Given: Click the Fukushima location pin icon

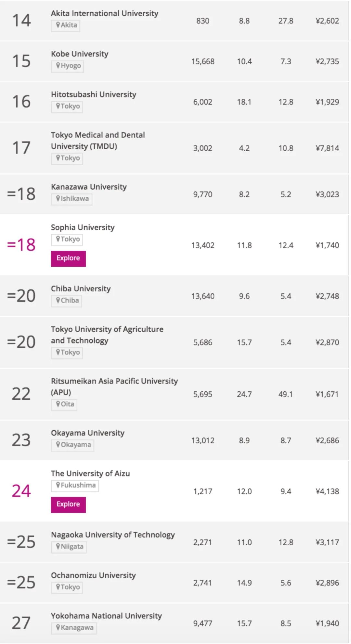Looking at the screenshot, I should coord(58,485).
